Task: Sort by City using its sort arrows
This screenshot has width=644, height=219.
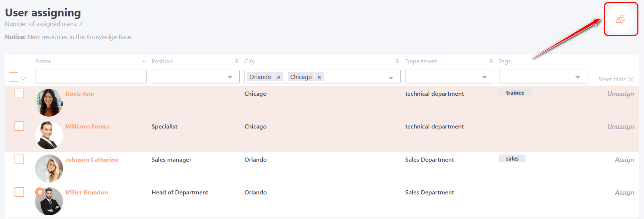Action: (x=397, y=61)
